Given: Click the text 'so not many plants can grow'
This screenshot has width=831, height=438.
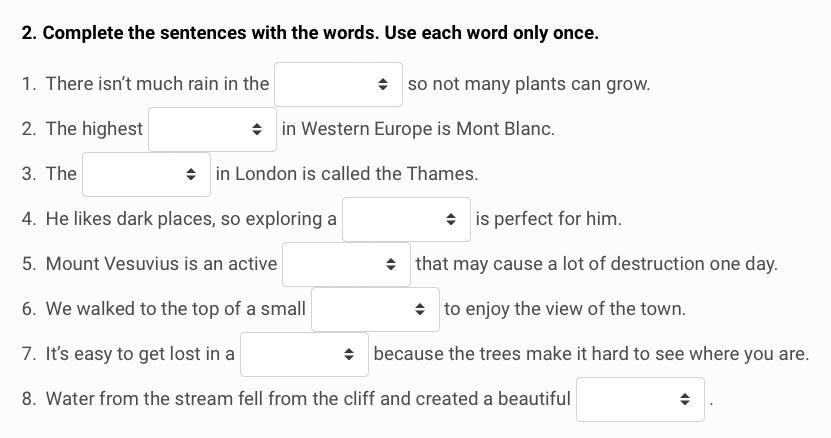Looking at the screenshot, I should tap(529, 84).
